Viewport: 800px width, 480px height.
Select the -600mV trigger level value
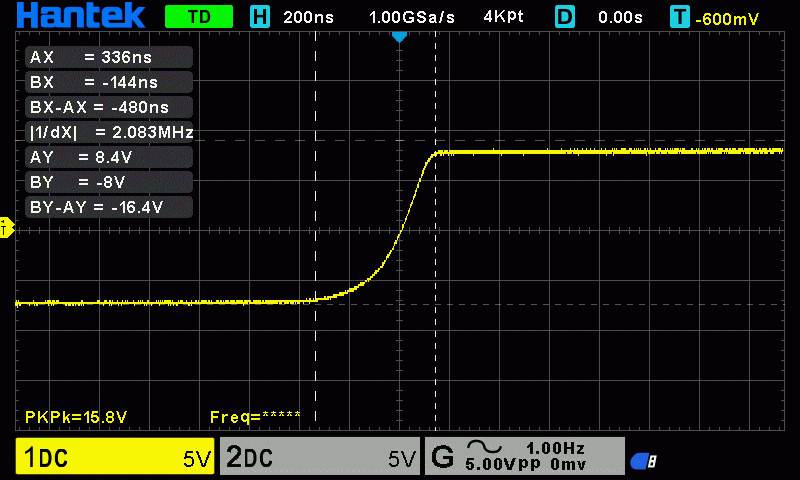click(x=727, y=19)
